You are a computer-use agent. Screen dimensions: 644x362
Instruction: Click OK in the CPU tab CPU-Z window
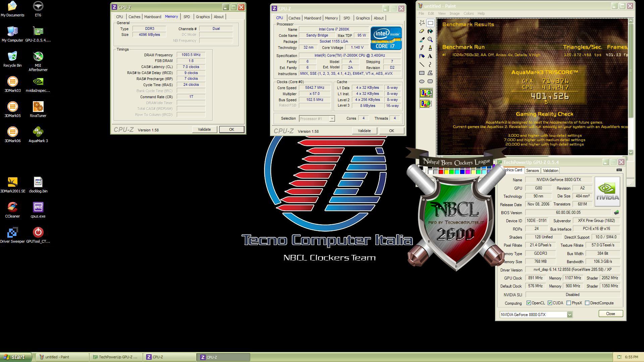click(x=391, y=131)
